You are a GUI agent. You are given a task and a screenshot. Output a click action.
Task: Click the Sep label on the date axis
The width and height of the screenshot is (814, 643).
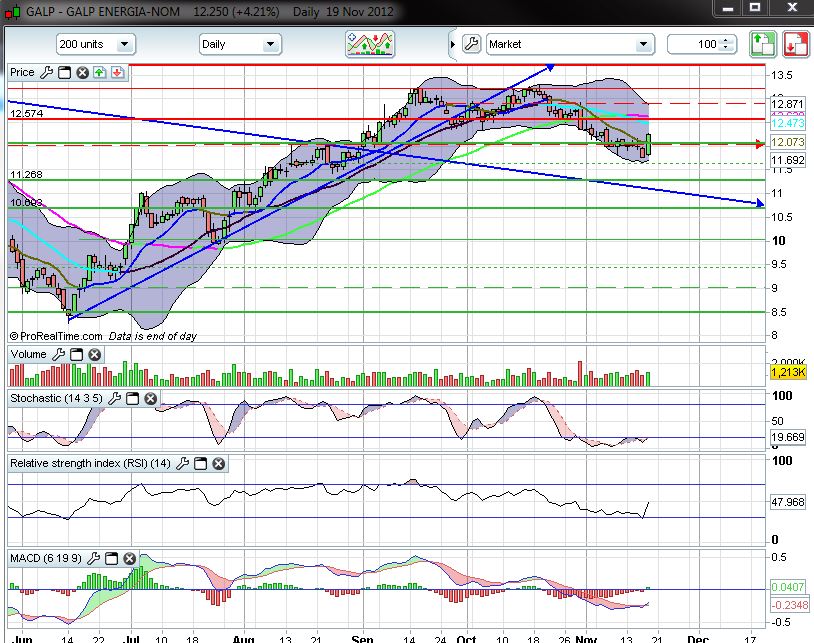point(362,638)
